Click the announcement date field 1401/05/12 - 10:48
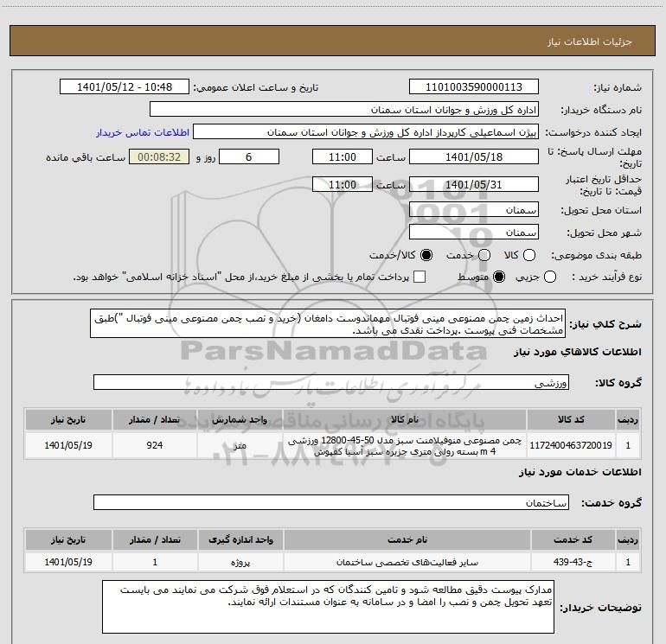 pyautogui.click(x=125, y=87)
